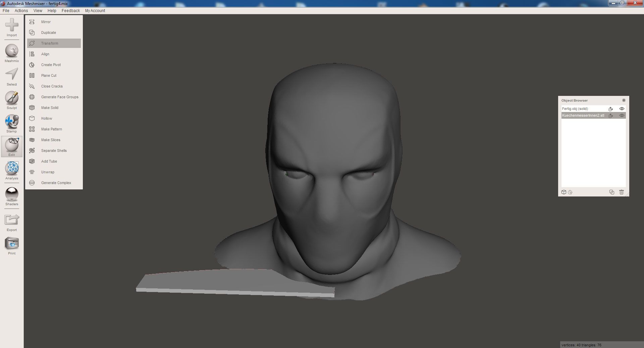Viewport: 644px width, 348px height.
Task: Delete selected object with trash icon
Action: (x=622, y=192)
